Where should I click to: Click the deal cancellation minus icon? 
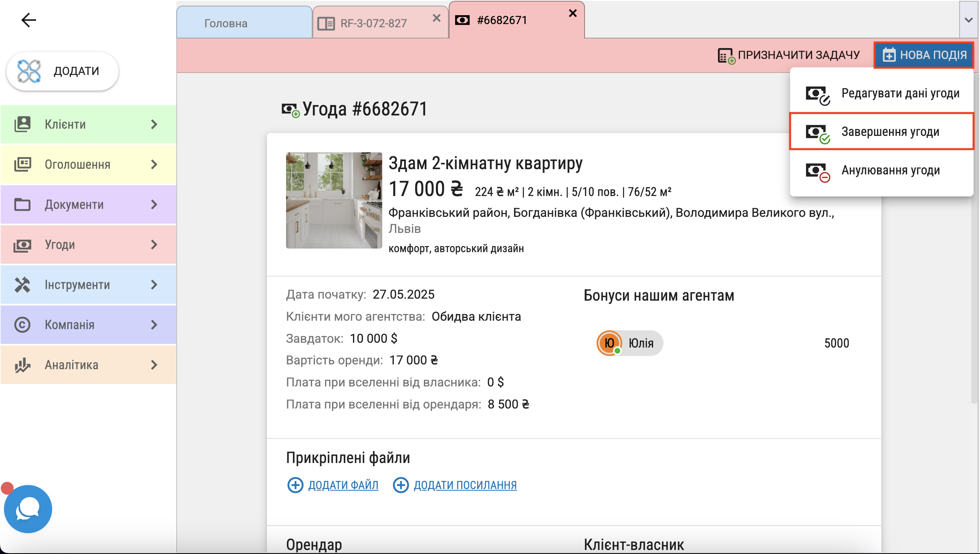point(817,172)
